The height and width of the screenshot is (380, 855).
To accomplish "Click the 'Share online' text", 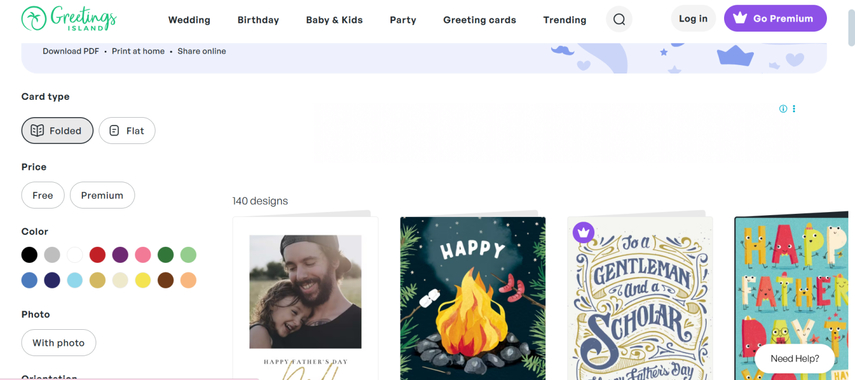I will click(x=202, y=51).
